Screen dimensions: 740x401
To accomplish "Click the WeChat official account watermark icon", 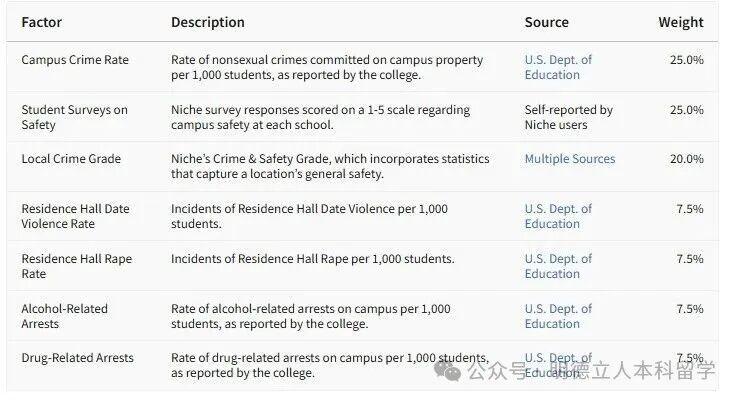I will tap(453, 372).
